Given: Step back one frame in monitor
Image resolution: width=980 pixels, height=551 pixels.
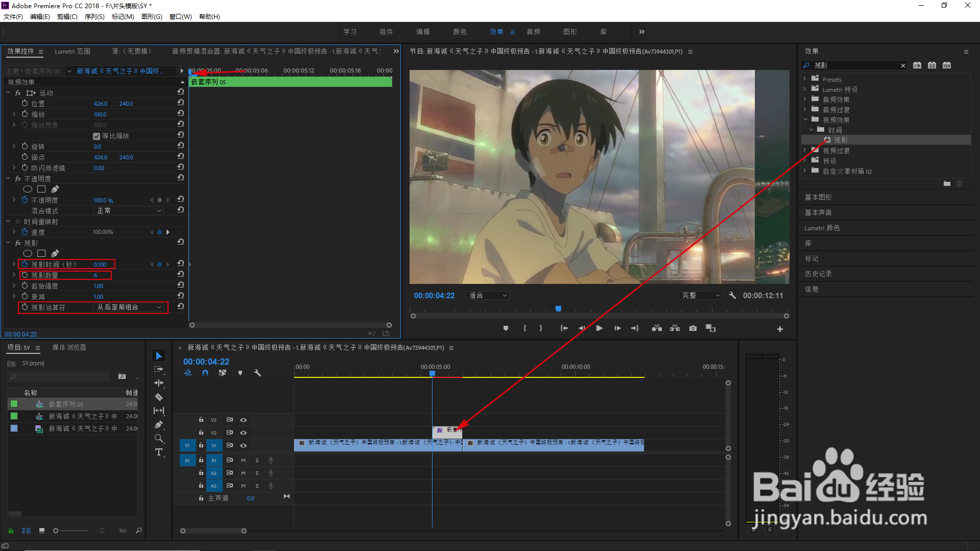Looking at the screenshot, I should (582, 328).
